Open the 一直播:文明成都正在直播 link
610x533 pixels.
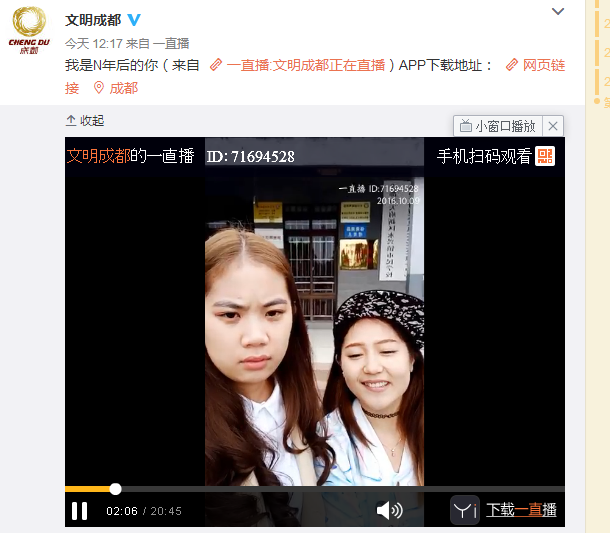(x=298, y=65)
